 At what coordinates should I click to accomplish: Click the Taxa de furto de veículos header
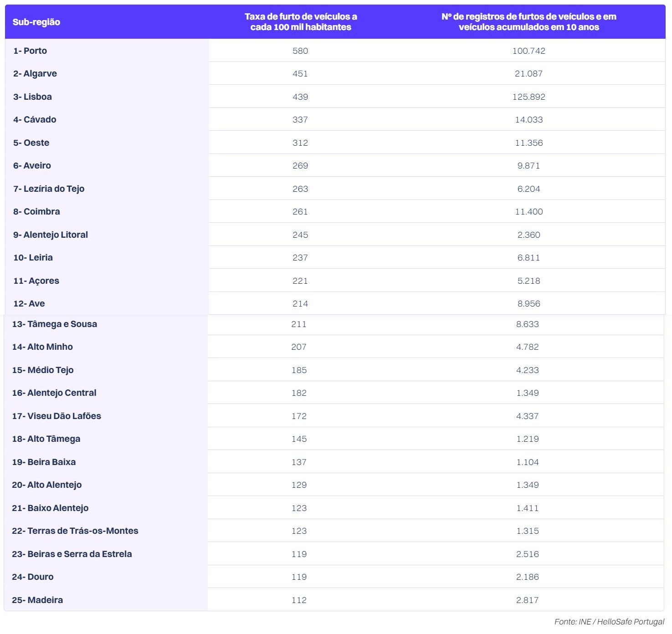pyautogui.click(x=301, y=22)
